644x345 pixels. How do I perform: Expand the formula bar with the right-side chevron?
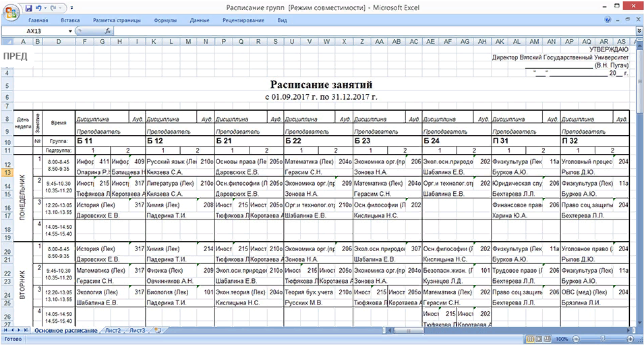(639, 31)
